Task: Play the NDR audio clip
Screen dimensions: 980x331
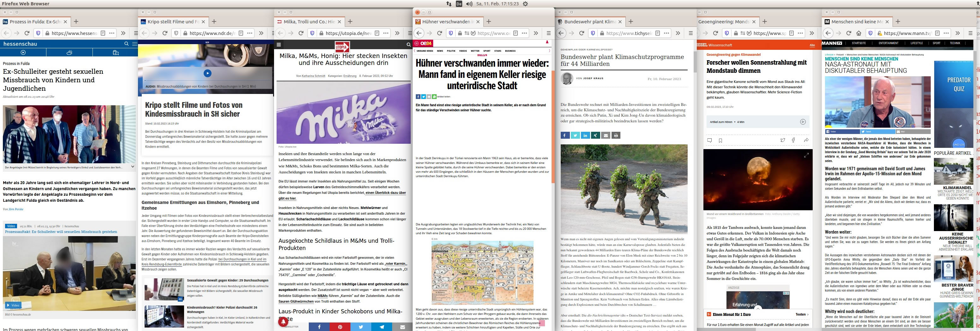Action: tap(207, 73)
